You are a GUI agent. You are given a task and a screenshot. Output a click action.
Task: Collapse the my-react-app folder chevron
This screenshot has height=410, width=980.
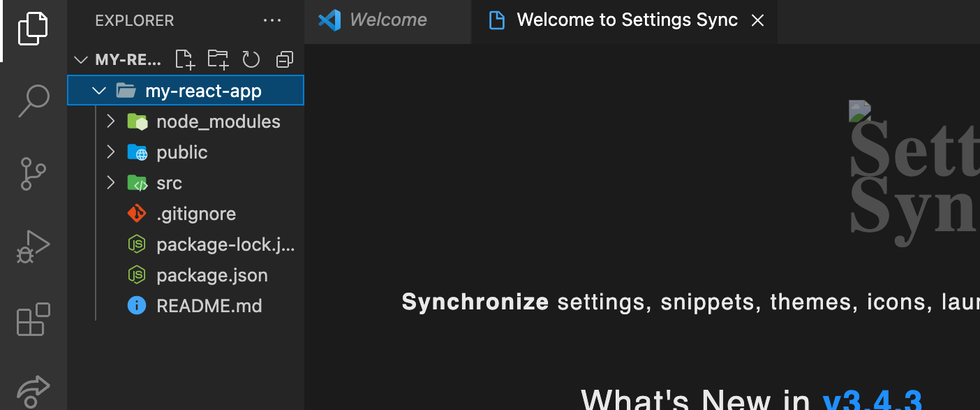(x=99, y=91)
